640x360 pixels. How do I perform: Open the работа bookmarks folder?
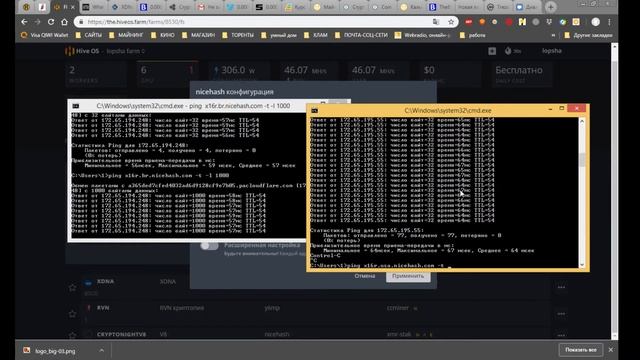click(472, 35)
